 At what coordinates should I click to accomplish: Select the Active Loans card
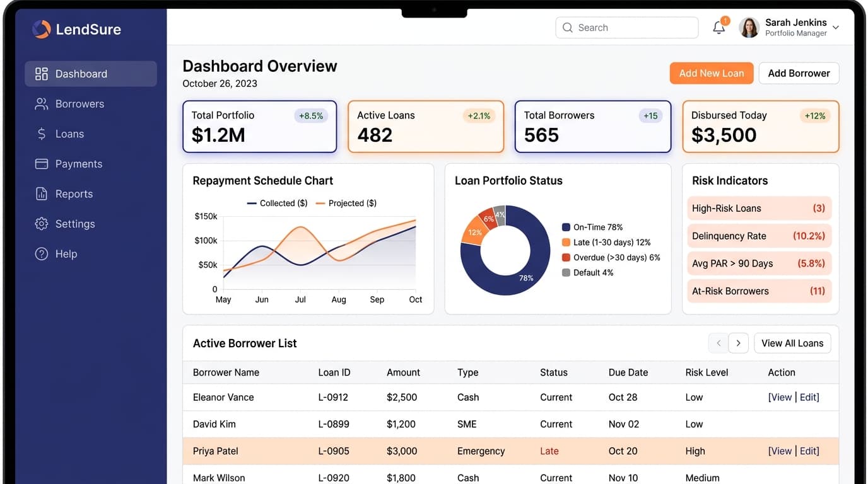(426, 127)
